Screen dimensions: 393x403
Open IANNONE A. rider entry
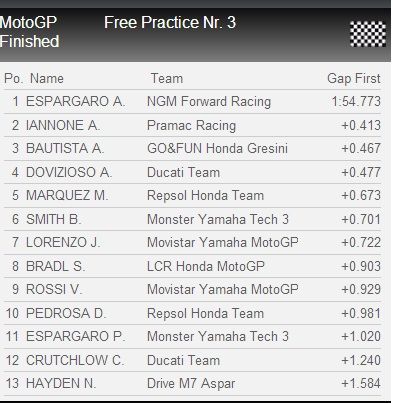(63, 125)
